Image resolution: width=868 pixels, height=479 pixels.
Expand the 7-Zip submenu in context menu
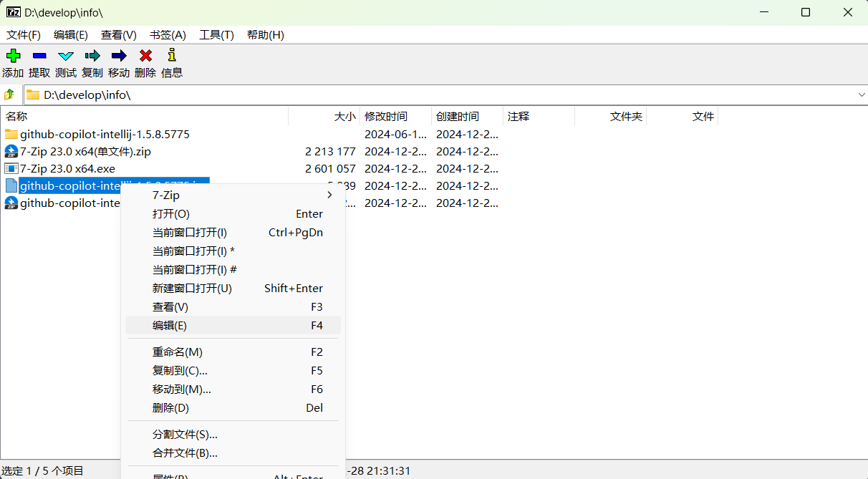click(233, 195)
